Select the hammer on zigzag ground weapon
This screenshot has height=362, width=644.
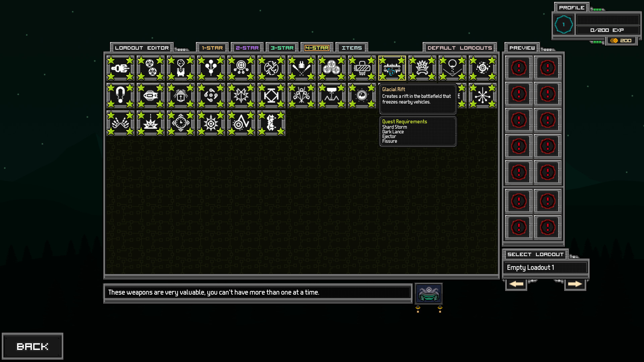tap(332, 96)
